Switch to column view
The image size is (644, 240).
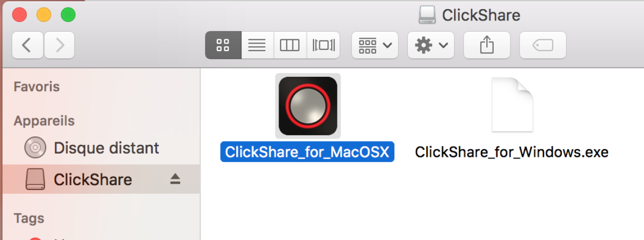click(290, 45)
